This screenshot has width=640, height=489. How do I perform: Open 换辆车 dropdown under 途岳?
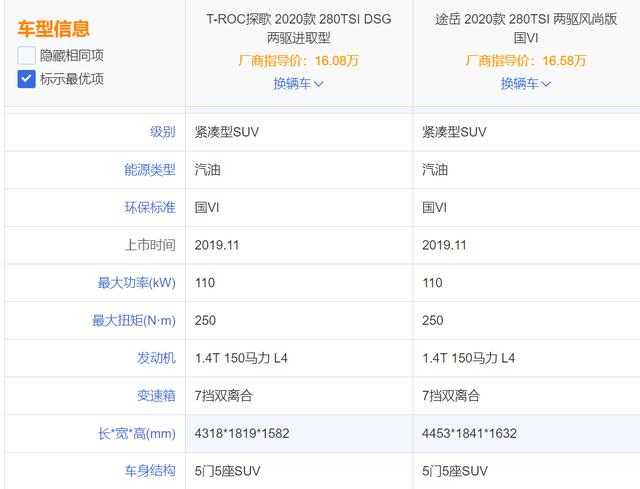pos(526,84)
